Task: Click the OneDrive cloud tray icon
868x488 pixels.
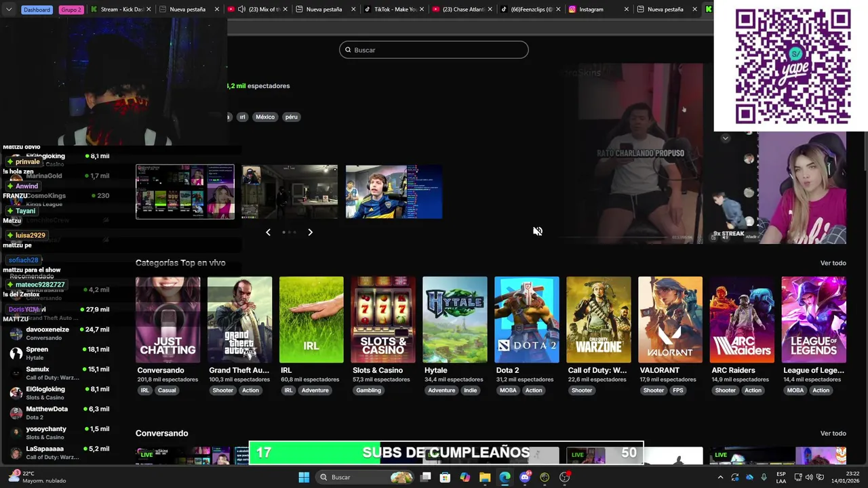Action: pos(749,477)
